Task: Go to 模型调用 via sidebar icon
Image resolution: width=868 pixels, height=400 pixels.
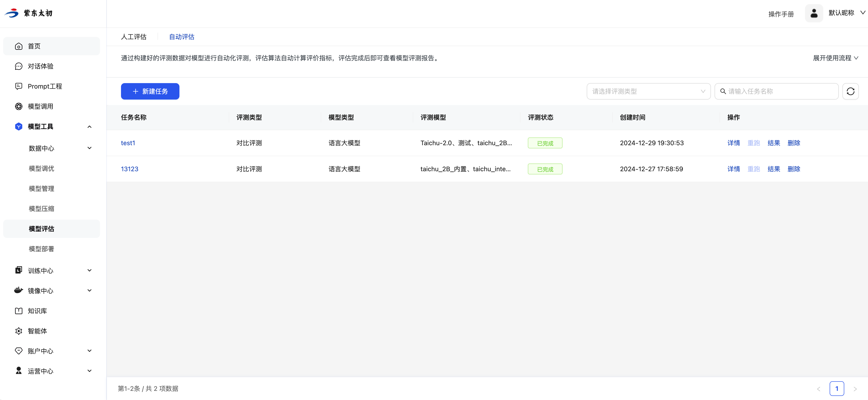Action: point(18,106)
